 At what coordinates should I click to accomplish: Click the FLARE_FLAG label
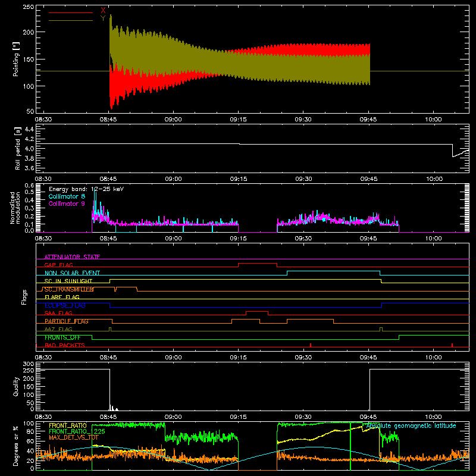click(62, 297)
